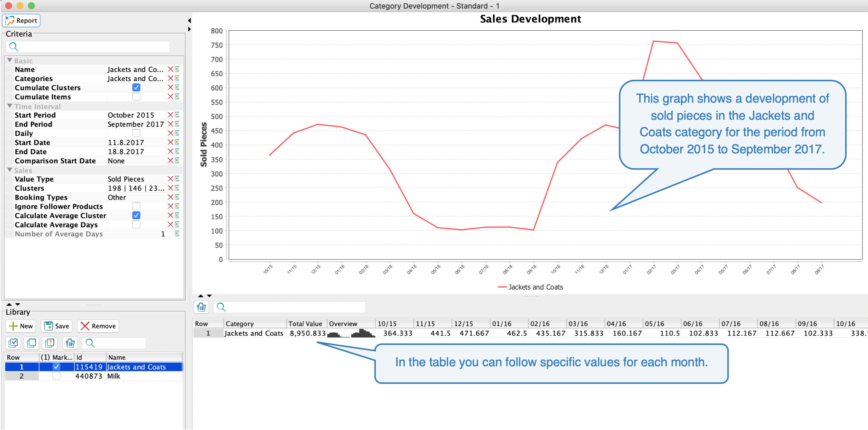Uncheck the Cumulate Clusters checkbox

pyautogui.click(x=136, y=87)
